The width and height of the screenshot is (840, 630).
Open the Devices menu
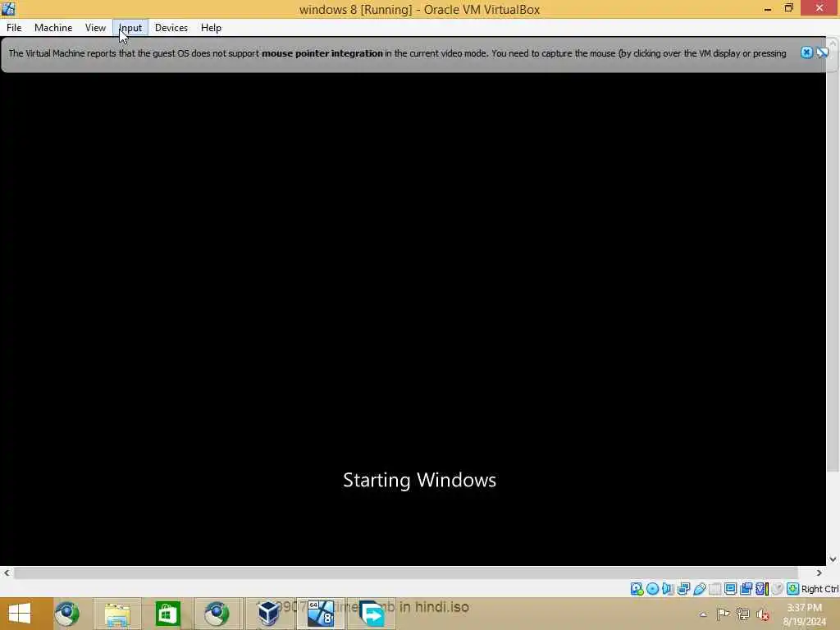pos(171,28)
